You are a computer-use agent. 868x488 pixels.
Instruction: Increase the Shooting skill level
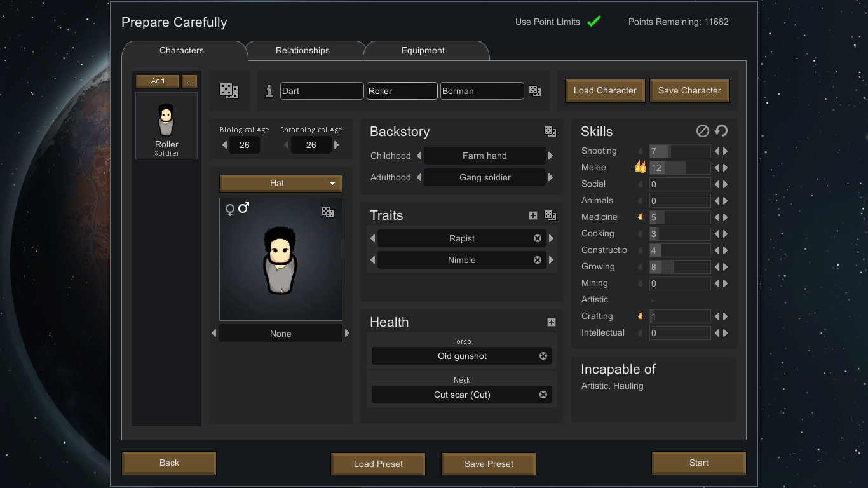tap(725, 151)
